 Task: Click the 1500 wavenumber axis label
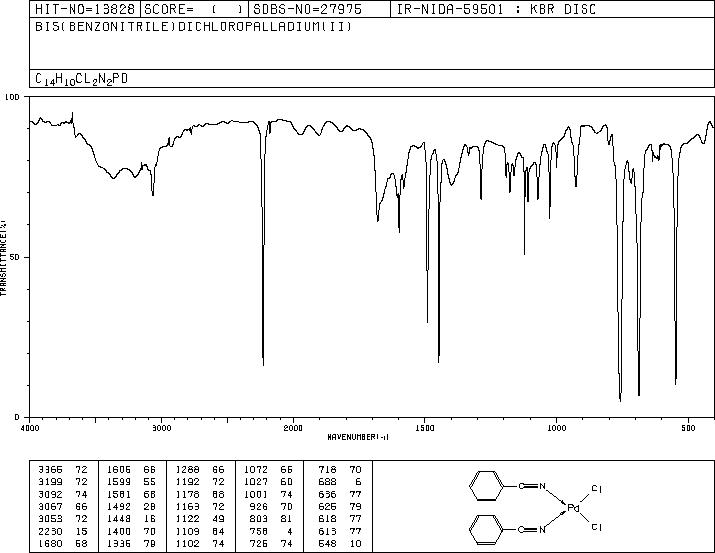(425, 428)
